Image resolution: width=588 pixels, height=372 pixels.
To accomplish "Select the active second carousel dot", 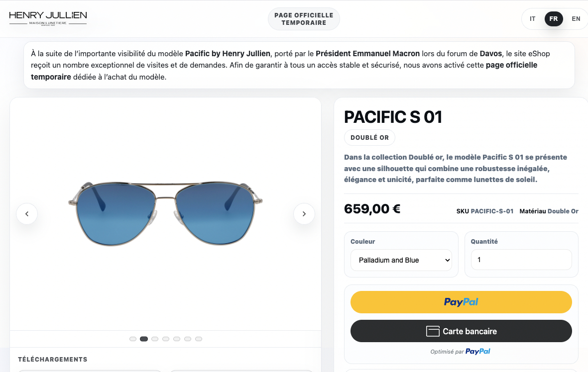I will pyautogui.click(x=144, y=339).
